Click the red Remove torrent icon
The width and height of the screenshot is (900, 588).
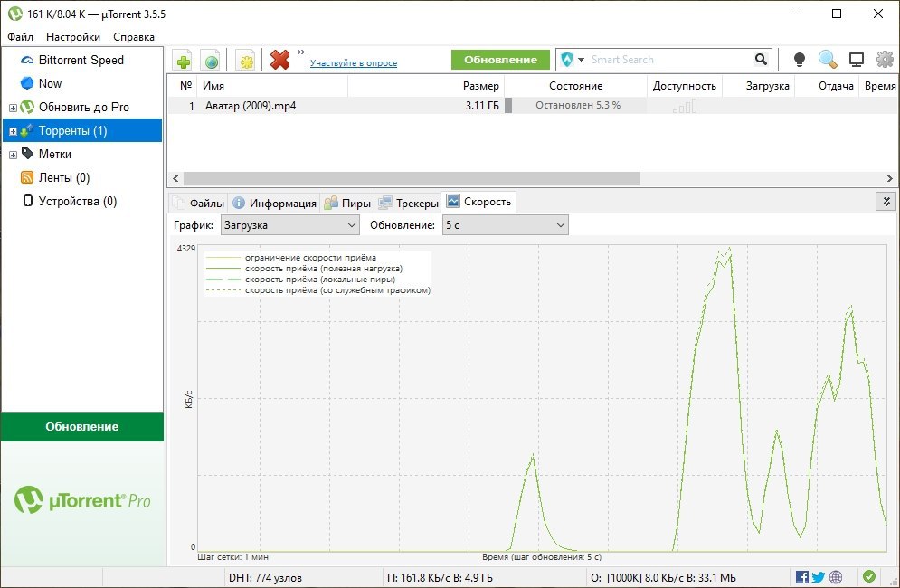280,60
